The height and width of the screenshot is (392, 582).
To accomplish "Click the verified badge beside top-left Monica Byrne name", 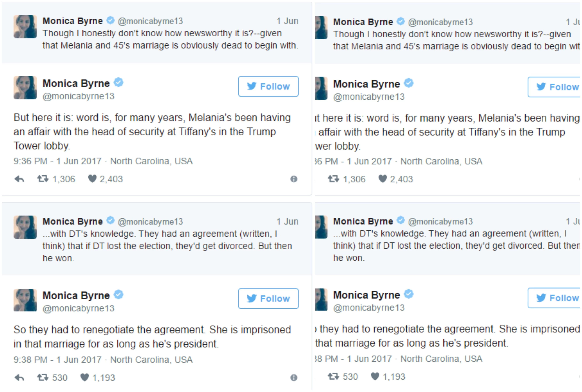I will coord(110,20).
